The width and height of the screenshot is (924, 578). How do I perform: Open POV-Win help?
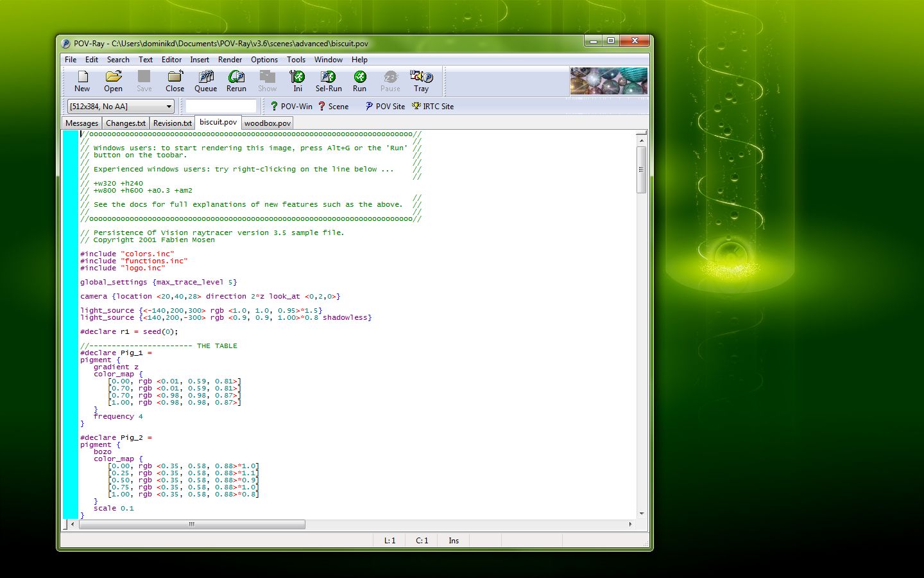pyautogui.click(x=291, y=106)
